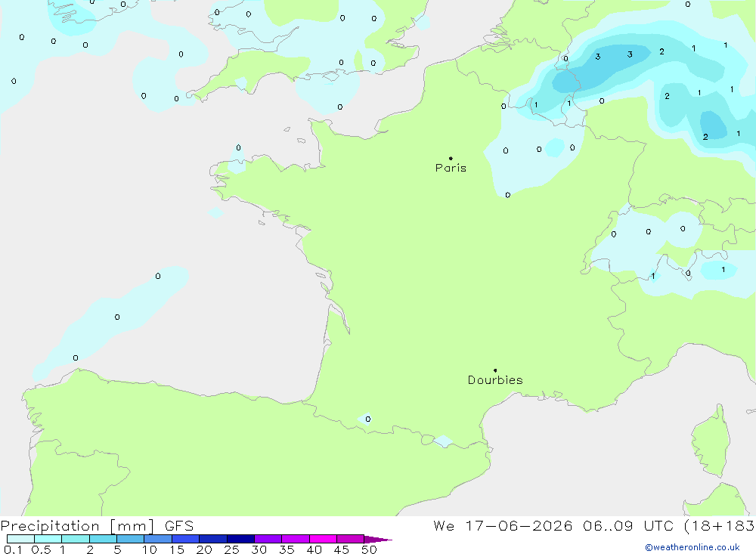This screenshot has height=554, width=756.
Task: Click the legend value label '35'
Action: tap(287, 549)
